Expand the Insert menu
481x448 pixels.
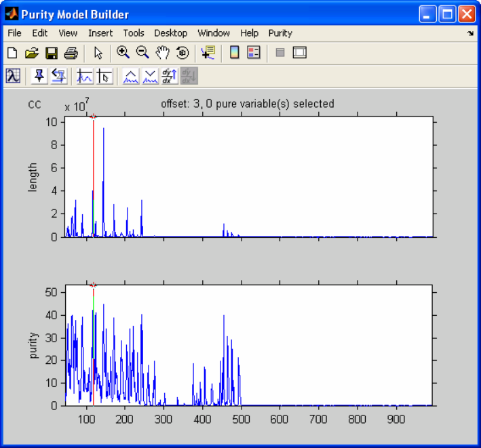(100, 33)
